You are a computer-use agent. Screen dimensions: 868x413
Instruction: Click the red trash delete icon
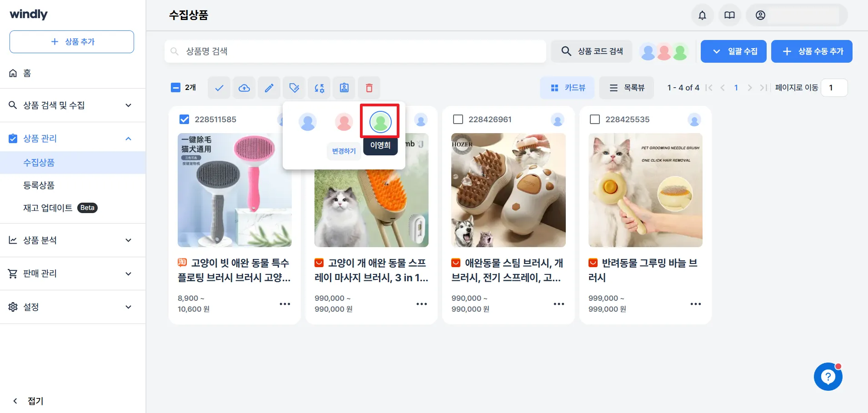(369, 88)
